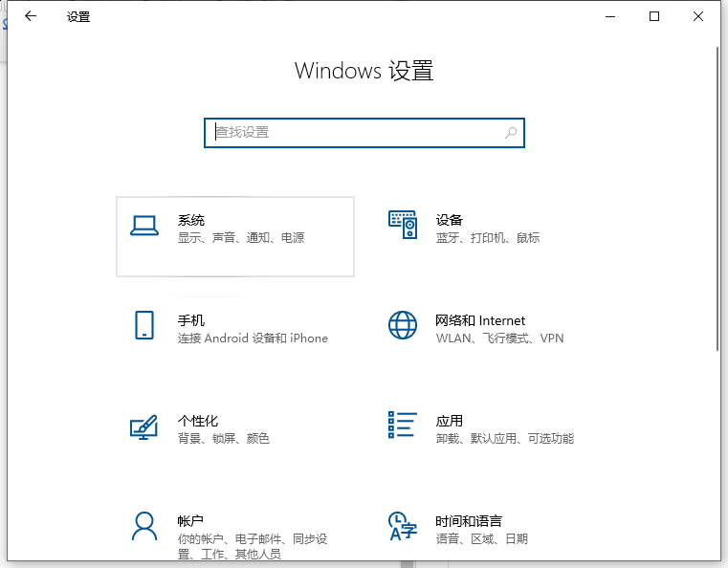Viewport: 728px width, 568px height.
Task: Click the System laptop icon
Action: (x=143, y=226)
